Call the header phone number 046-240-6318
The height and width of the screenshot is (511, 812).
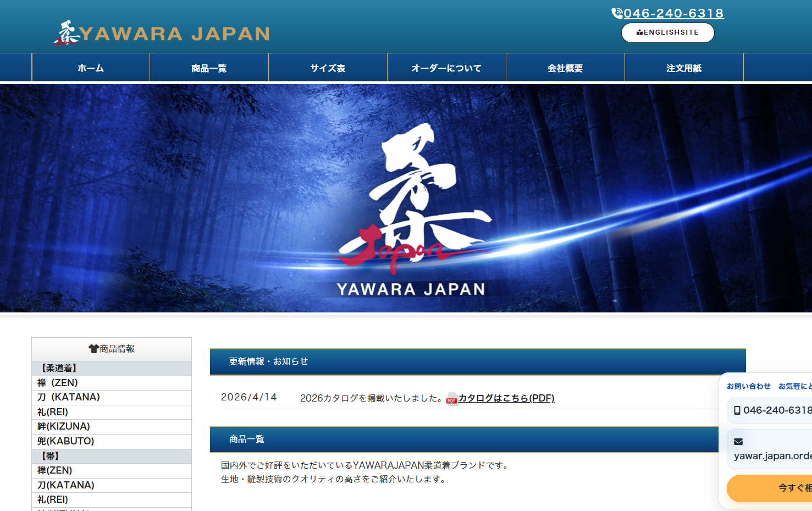[x=673, y=13]
